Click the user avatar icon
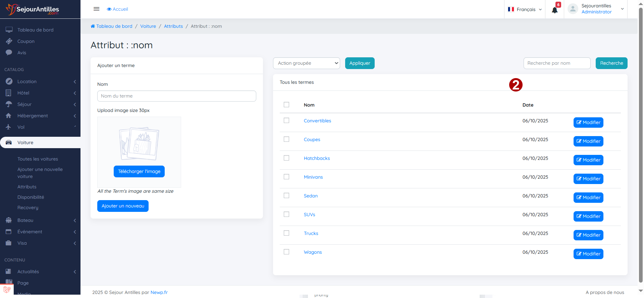644x298 pixels. [573, 9]
